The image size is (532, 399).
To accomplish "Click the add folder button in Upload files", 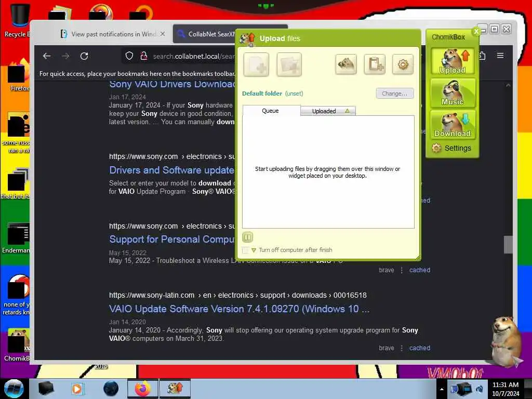I will coord(289,64).
